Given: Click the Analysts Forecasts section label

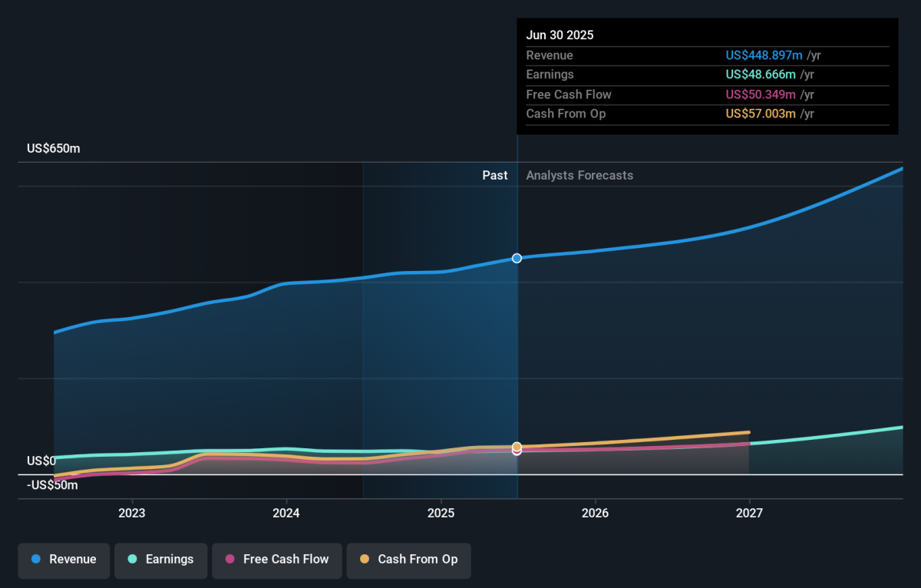Looking at the screenshot, I should 579,175.
